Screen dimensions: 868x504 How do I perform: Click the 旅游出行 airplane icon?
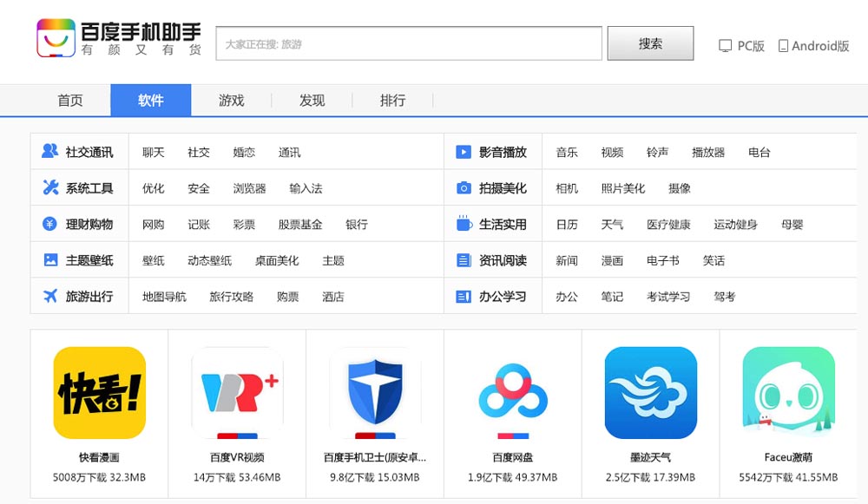[x=50, y=296]
